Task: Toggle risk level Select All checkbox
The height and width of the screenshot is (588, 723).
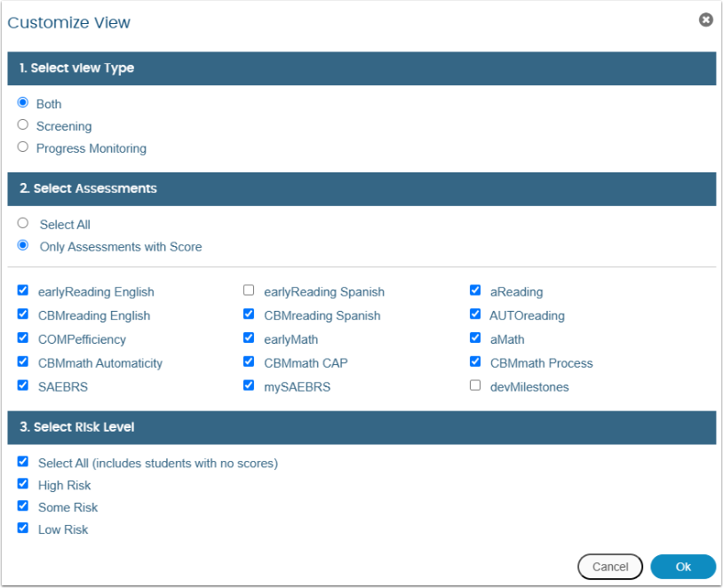Action: tap(22, 462)
